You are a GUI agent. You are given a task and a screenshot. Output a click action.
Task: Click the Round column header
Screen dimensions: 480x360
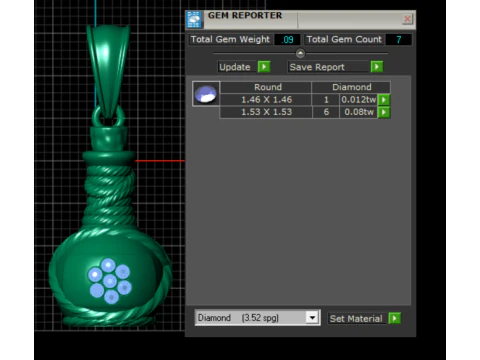tap(266, 87)
